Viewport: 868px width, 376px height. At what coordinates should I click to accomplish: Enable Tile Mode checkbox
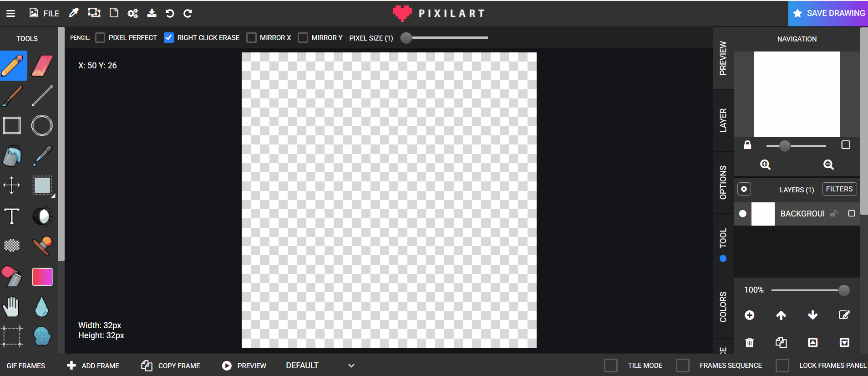pos(611,366)
